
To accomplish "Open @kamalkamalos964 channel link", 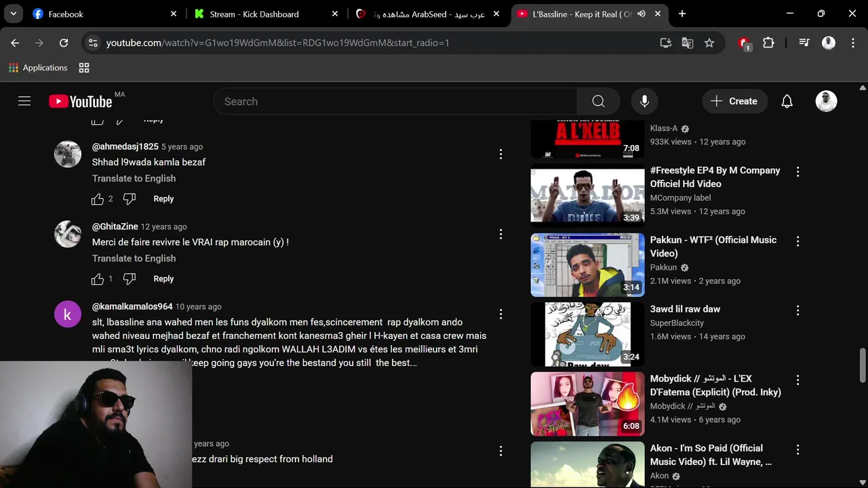I will 132,306.
